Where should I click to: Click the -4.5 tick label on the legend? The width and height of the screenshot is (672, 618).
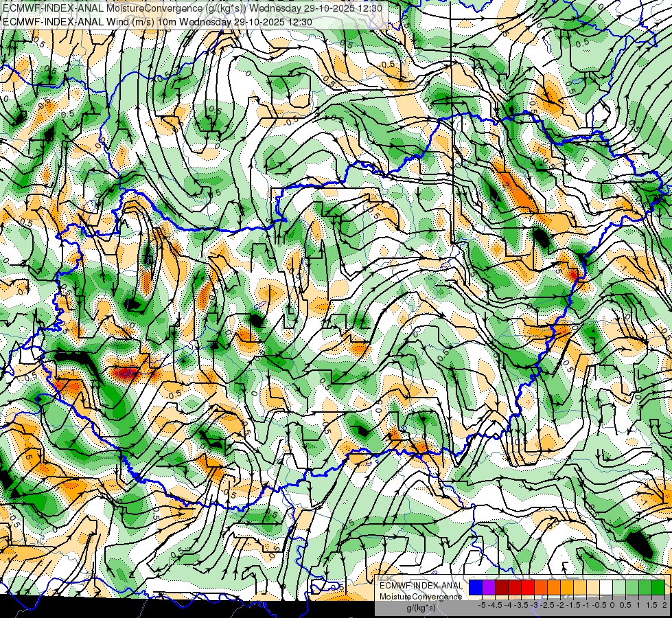point(496,605)
